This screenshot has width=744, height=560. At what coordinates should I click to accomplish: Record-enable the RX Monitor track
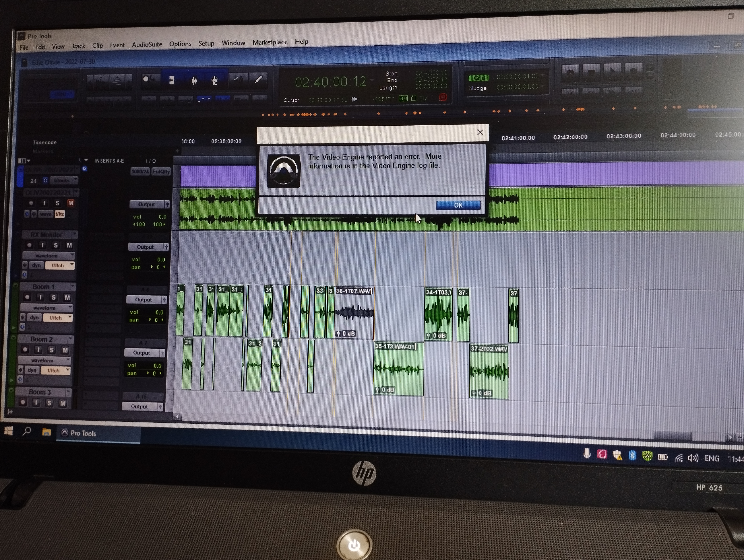coord(30,245)
